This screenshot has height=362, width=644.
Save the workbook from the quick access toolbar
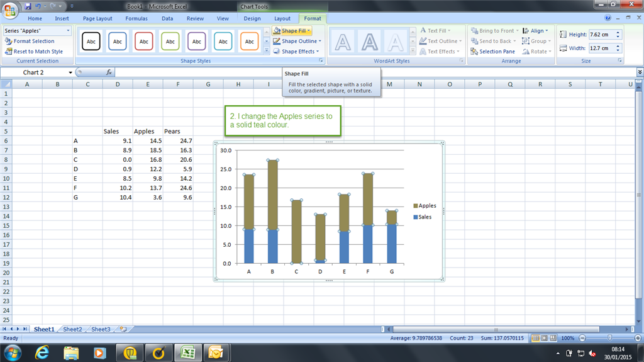point(28,6)
